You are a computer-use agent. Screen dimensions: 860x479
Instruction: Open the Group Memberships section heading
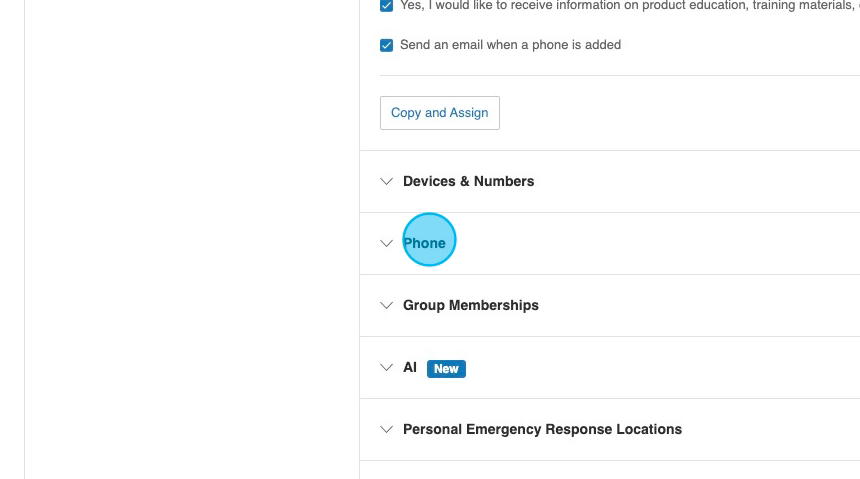[470, 306]
